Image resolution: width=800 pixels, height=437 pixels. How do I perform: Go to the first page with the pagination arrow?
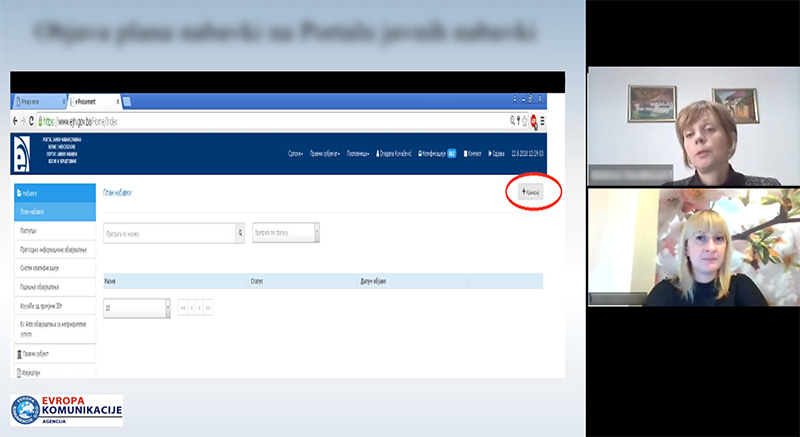pyautogui.click(x=184, y=308)
